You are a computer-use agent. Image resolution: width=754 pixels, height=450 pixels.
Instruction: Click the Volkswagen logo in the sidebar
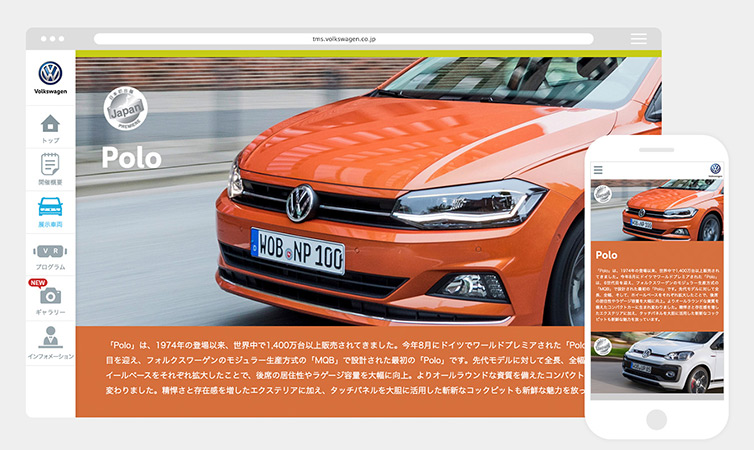pos(50,77)
